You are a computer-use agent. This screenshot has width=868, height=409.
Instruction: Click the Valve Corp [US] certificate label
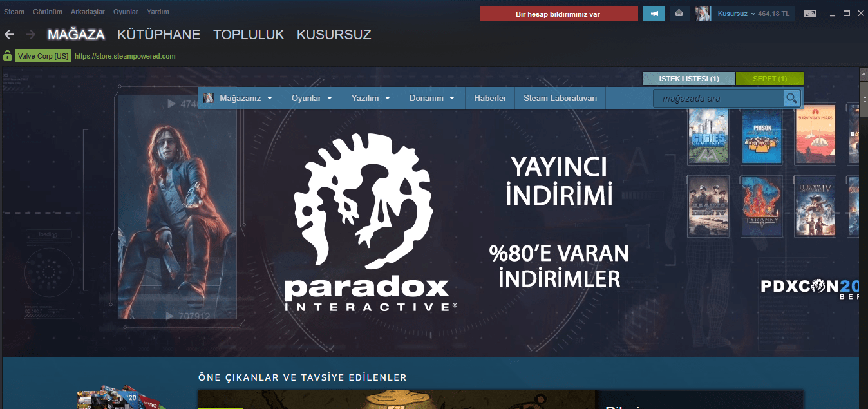[42, 56]
